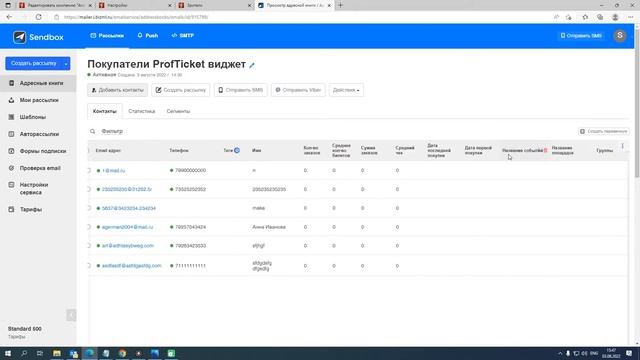
Task: Open Chrome from the taskbar
Action: point(122,353)
